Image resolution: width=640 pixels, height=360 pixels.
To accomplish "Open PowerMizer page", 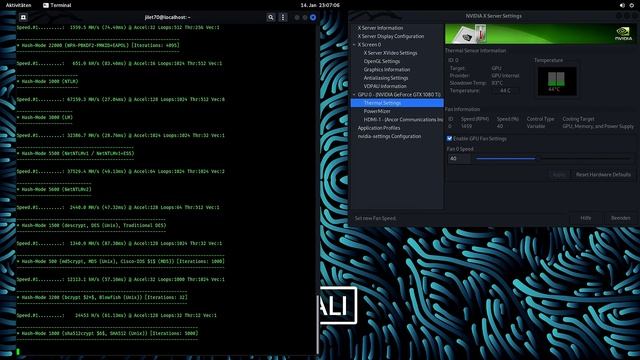I will 377,111.
